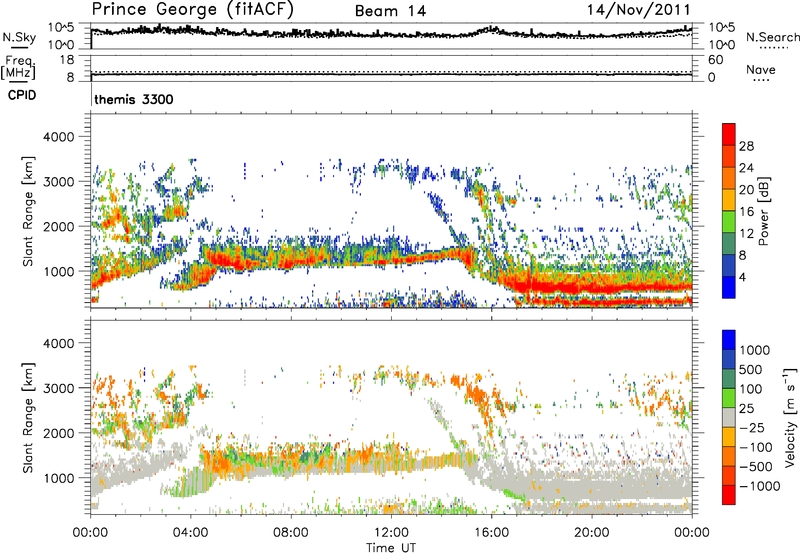Viewport: 800px width, 554px height.
Task: Click the 3000 tick of velocity panel
Action: pyautogui.click(x=59, y=389)
